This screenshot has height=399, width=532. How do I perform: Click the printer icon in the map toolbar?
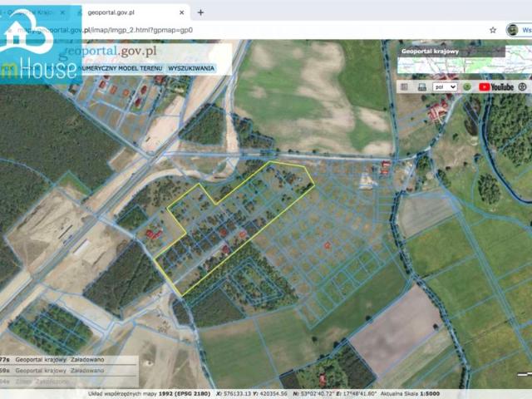(x=421, y=86)
